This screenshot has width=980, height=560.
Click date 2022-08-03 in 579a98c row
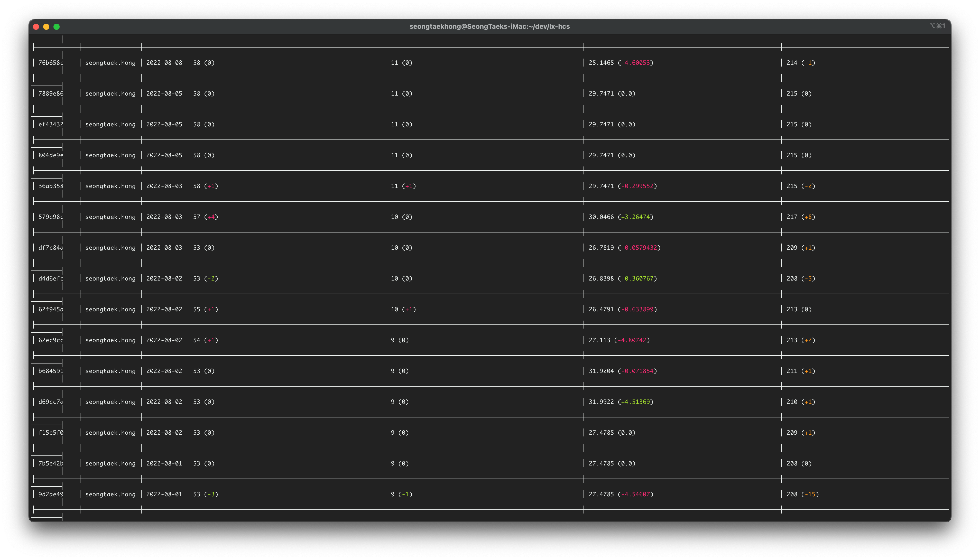click(x=164, y=217)
